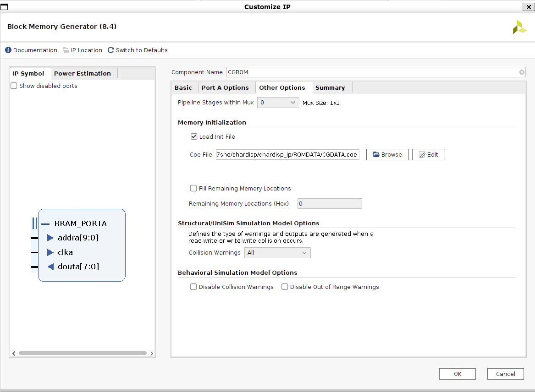Open the Summary tab
The height and width of the screenshot is (392, 535).
click(330, 87)
